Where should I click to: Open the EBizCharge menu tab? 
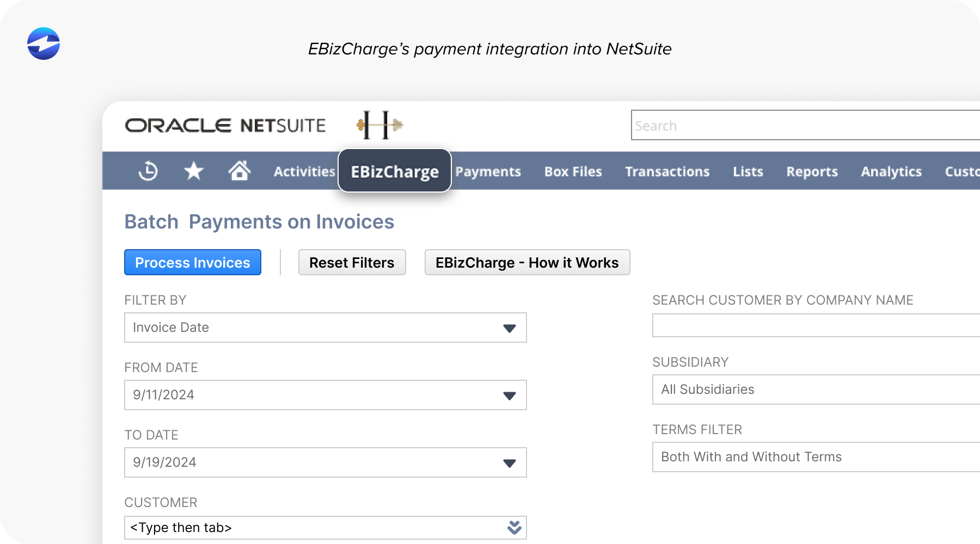pyautogui.click(x=394, y=171)
